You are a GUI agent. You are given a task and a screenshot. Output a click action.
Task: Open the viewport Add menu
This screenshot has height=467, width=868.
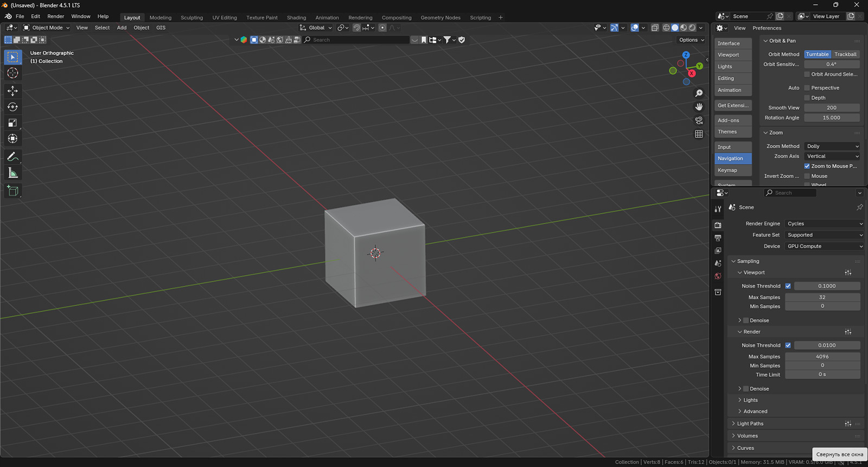(122, 28)
